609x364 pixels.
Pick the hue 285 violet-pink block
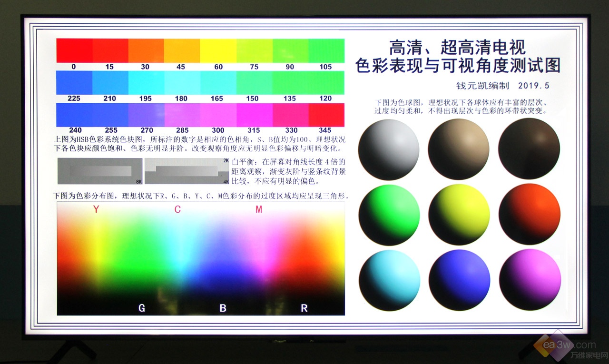[x=182, y=115]
